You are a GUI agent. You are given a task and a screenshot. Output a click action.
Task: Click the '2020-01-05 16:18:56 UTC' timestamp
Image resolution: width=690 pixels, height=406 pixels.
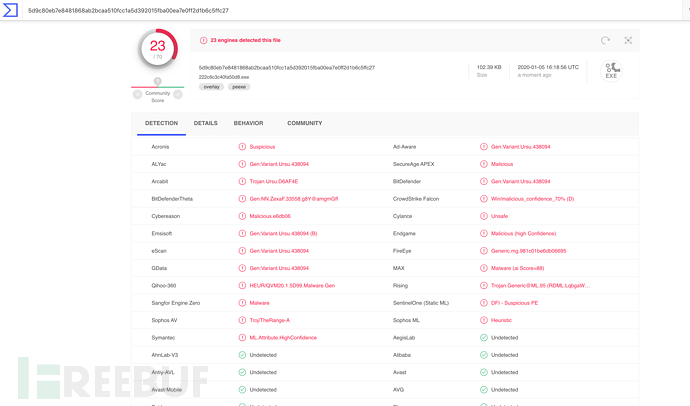pyautogui.click(x=548, y=67)
